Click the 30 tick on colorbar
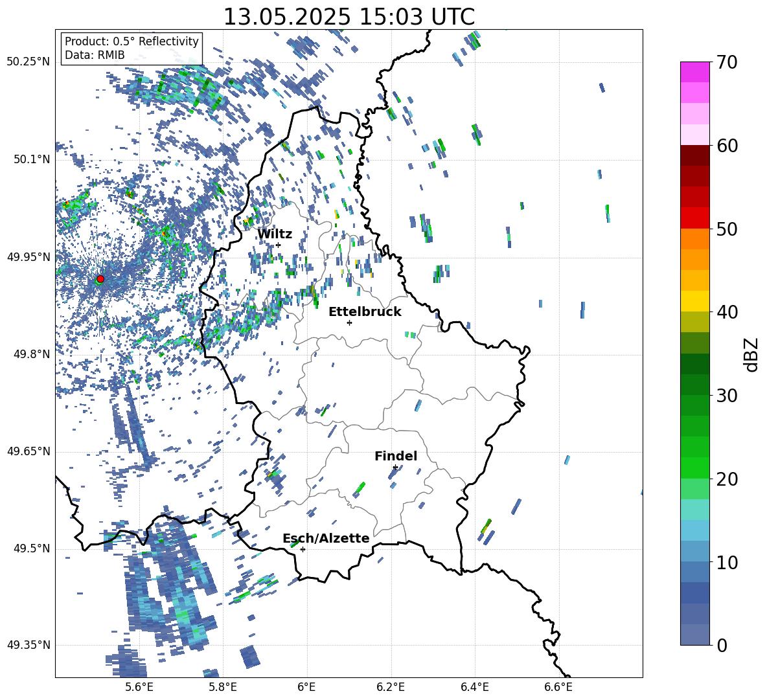 [727, 396]
